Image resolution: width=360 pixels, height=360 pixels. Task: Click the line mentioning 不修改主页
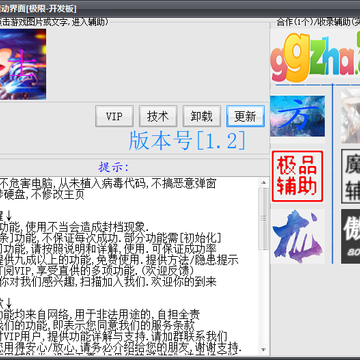pyautogui.click(x=42, y=195)
